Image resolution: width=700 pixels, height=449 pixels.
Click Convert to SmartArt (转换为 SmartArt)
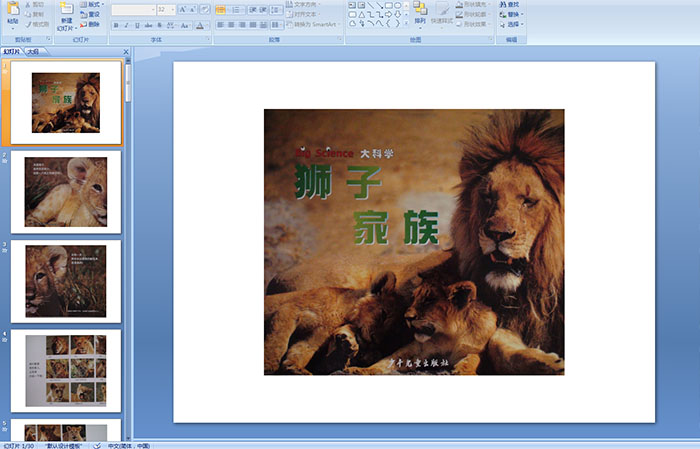point(312,25)
